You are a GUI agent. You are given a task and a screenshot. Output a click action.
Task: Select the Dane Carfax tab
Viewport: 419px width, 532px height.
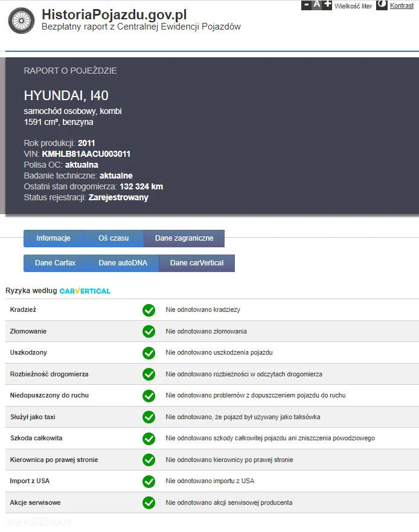point(55,263)
